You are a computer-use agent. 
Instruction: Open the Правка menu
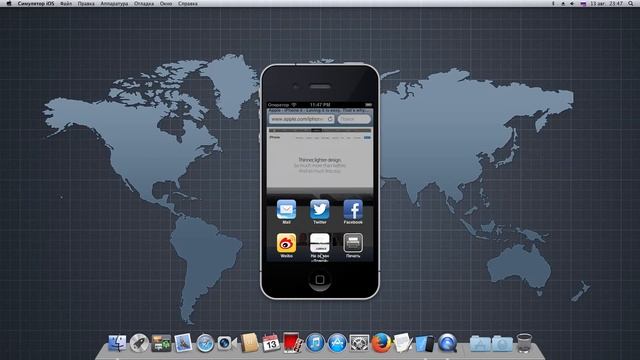(x=86, y=3)
